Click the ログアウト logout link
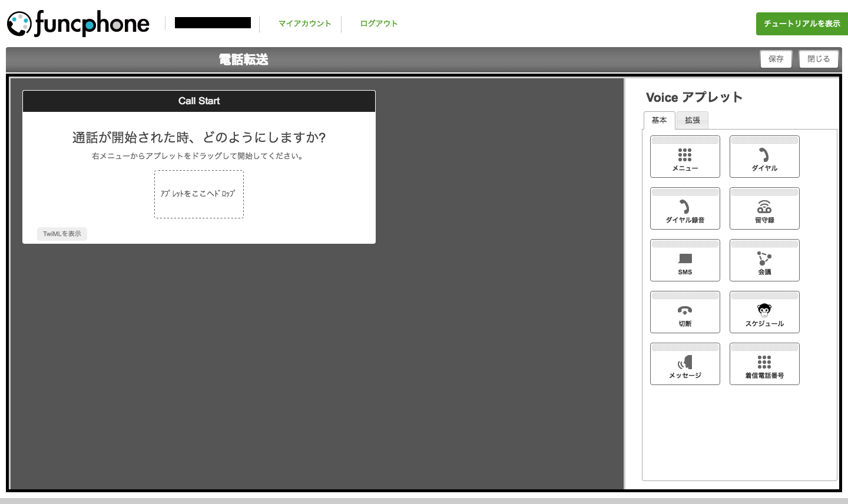The height and width of the screenshot is (504, 848). [x=379, y=24]
